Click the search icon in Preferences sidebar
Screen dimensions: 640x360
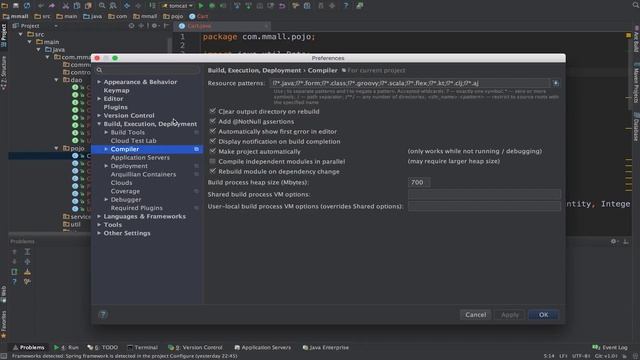pos(99,70)
